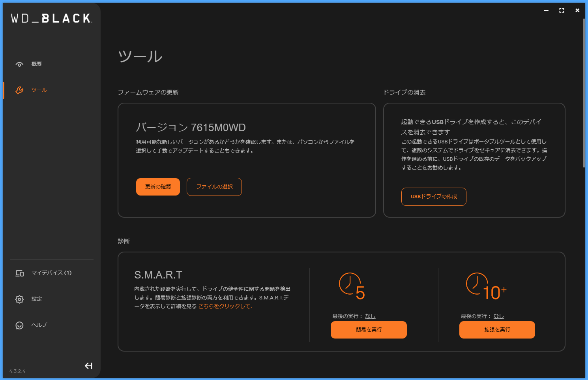Select the ツール menu item

(x=39, y=90)
